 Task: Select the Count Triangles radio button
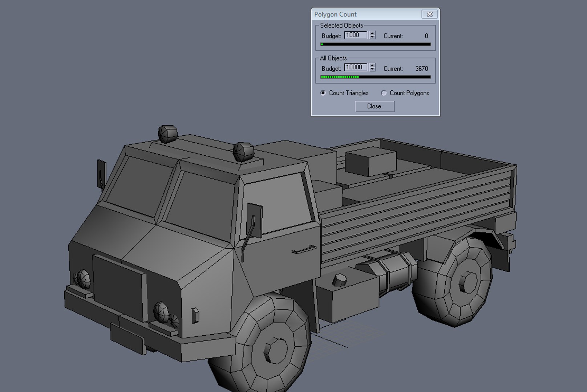click(x=323, y=93)
